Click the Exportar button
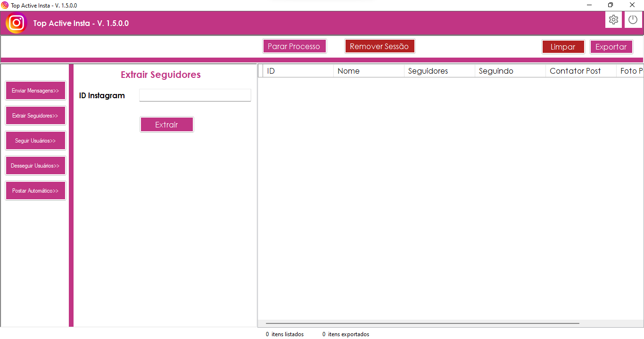The image size is (644, 339). point(611,47)
